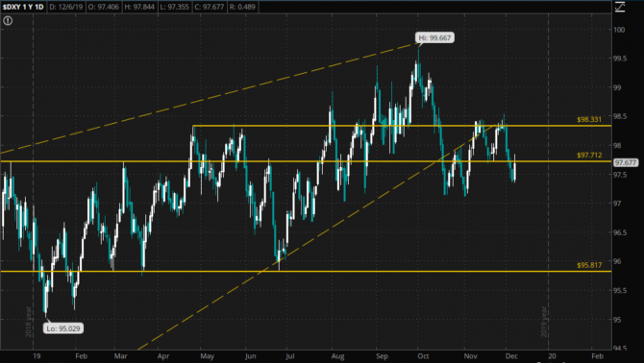Image resolution: width=644 pixels, height=363 pixels.
Task: Click the Close price C: 97.677 readout
Action: coord(210,7)
